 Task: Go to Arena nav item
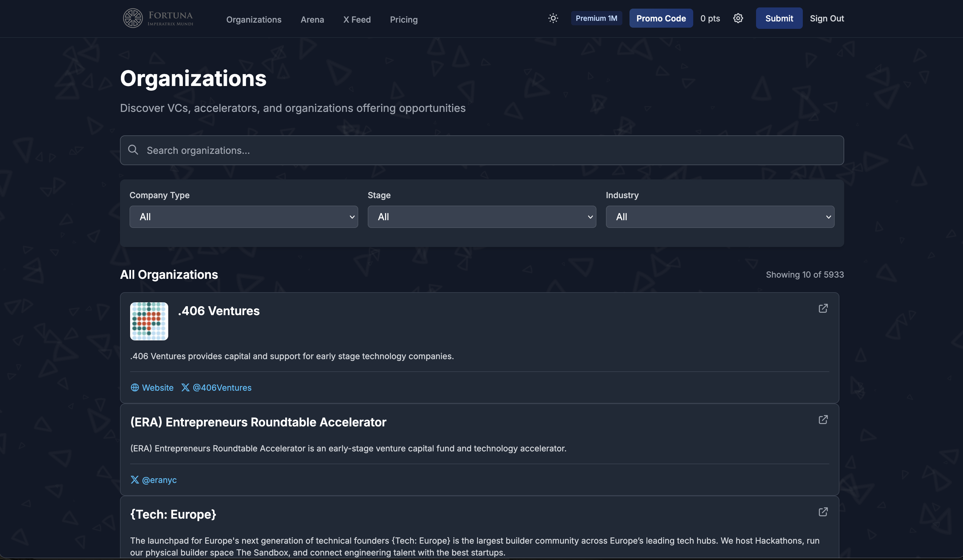[312, 19]
